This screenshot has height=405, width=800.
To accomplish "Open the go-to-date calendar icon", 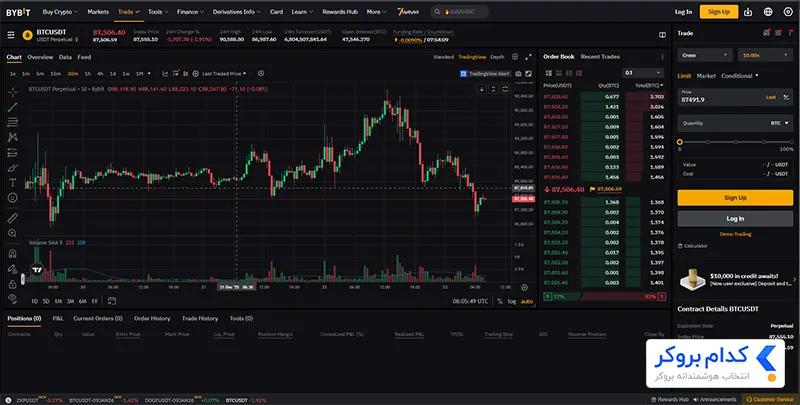I will (x=111, y=301).
